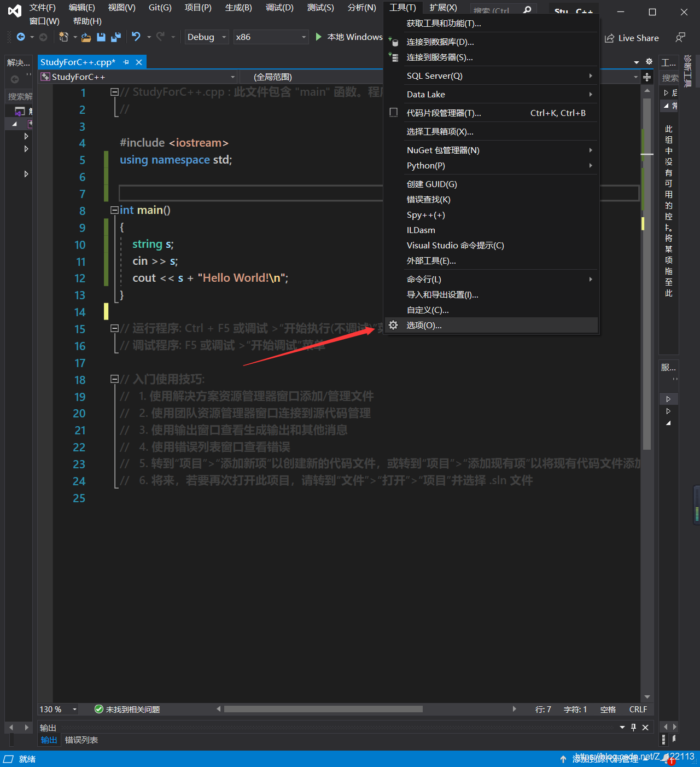Open the 调试(D) menu
This screenshot has width=700, height=767.
280,8
